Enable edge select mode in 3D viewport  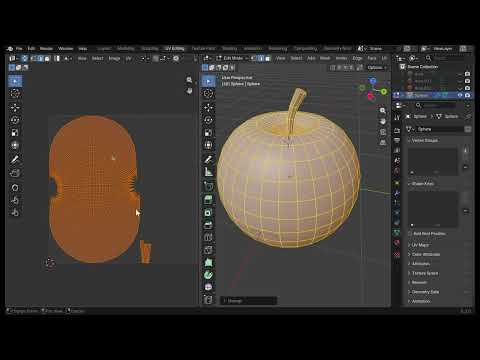(x=261, y=59)
